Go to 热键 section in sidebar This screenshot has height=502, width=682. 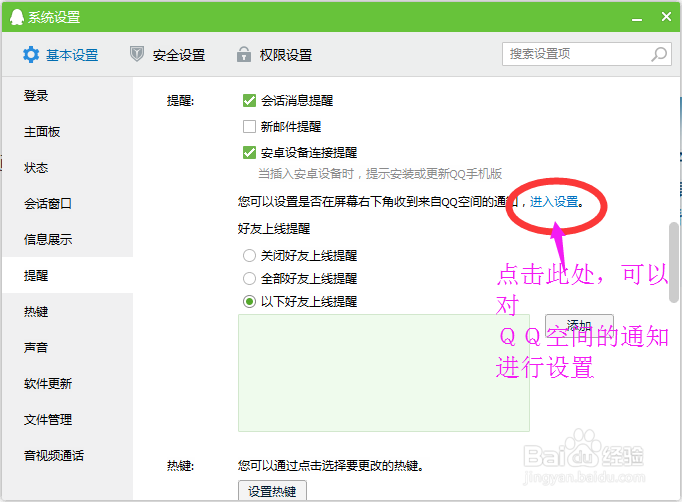point(67,312)
